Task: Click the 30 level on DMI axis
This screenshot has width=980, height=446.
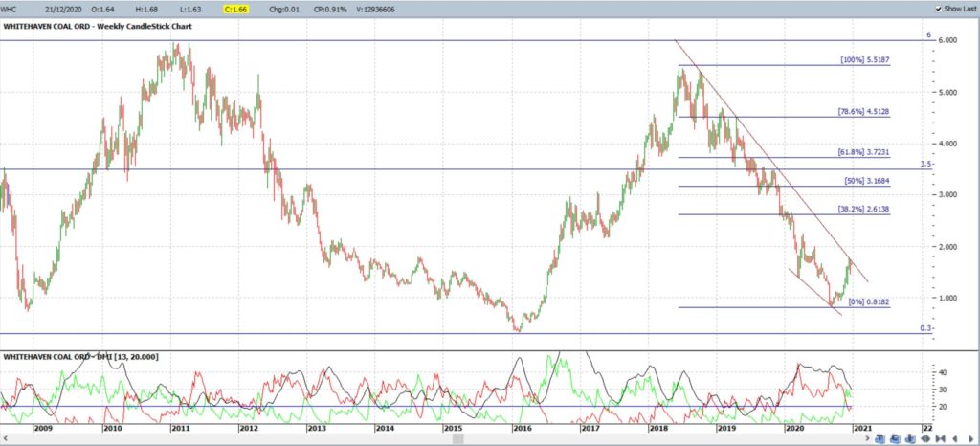Action: [x=944, y=390]
